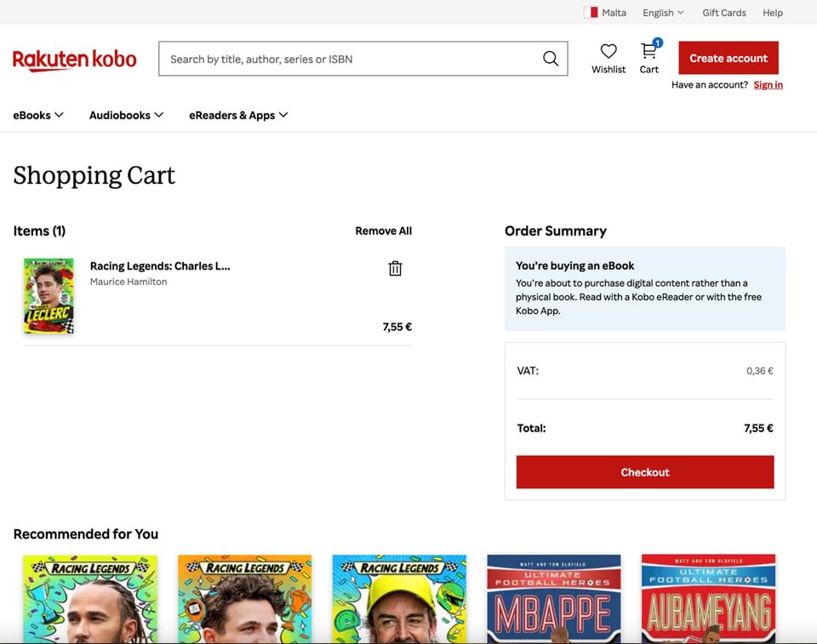
Task: Click author Maurice Hamilton
Action: pos(129,282)
